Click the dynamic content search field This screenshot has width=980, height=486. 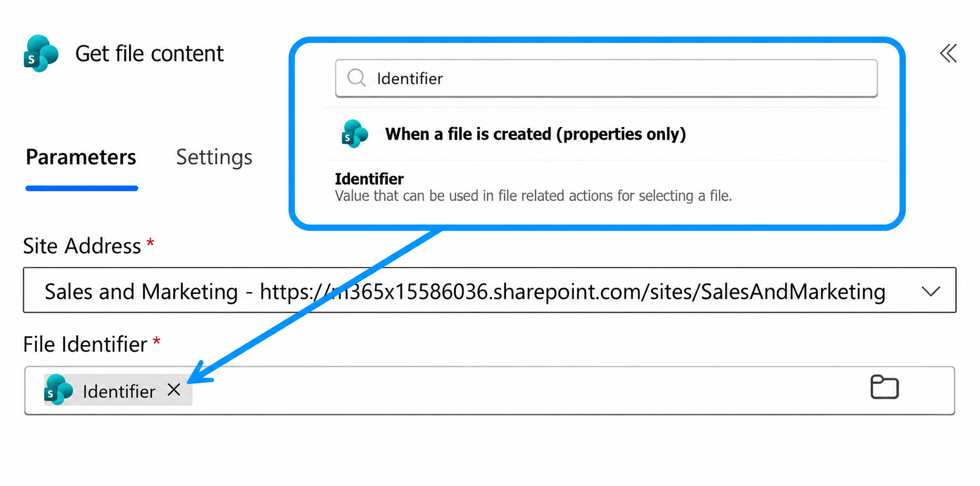pyautogui.click(x=606, y=78)
